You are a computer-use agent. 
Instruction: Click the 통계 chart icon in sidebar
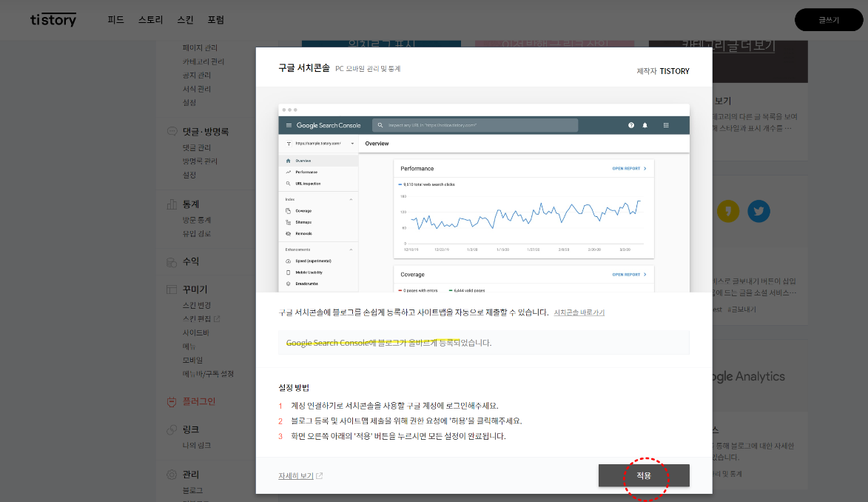172,204
